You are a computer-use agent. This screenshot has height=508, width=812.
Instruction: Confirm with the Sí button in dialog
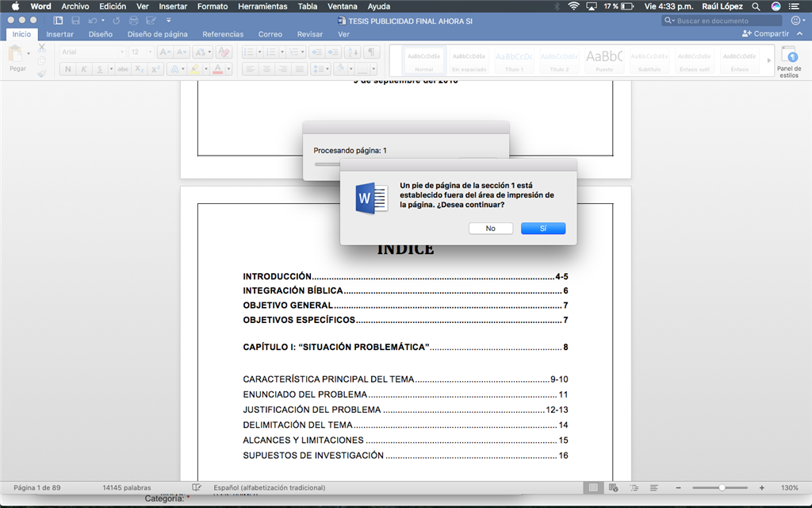542,228
